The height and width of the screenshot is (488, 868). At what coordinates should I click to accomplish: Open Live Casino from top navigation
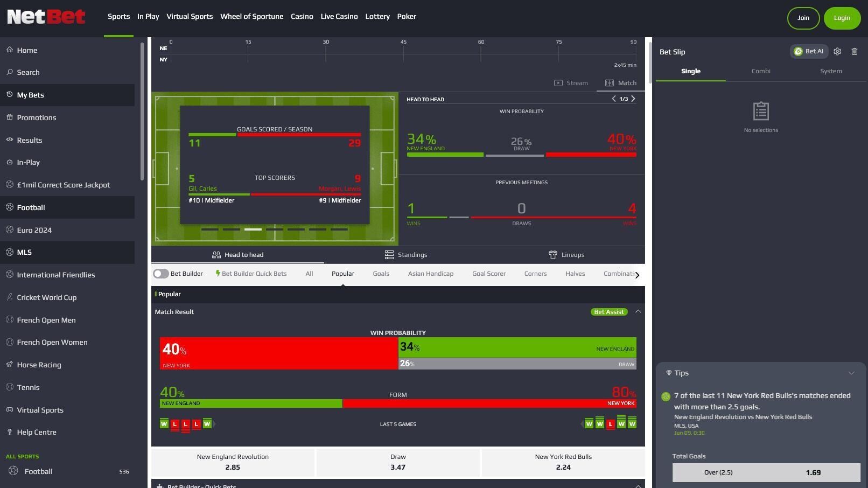[339, 17]
